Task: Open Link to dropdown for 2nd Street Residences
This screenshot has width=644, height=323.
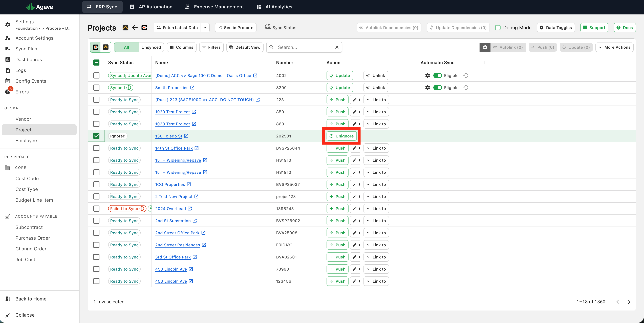Action: [376, 245]
